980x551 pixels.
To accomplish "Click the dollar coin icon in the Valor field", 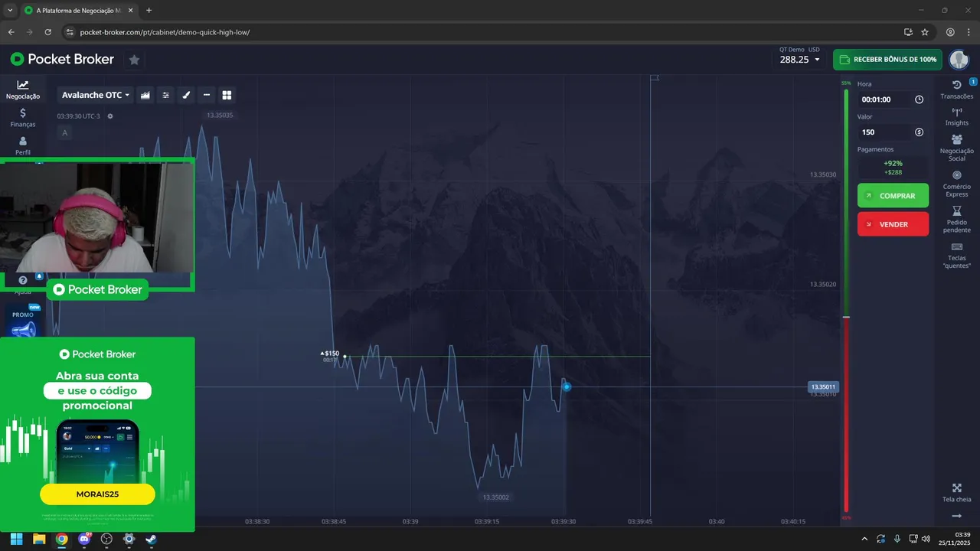I will coord(919,132).
